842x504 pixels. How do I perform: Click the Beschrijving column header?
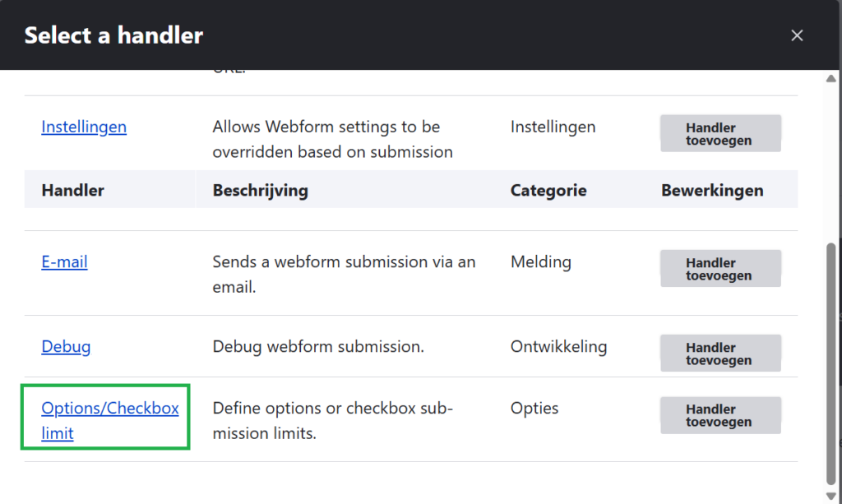click(x=260, y=191)
